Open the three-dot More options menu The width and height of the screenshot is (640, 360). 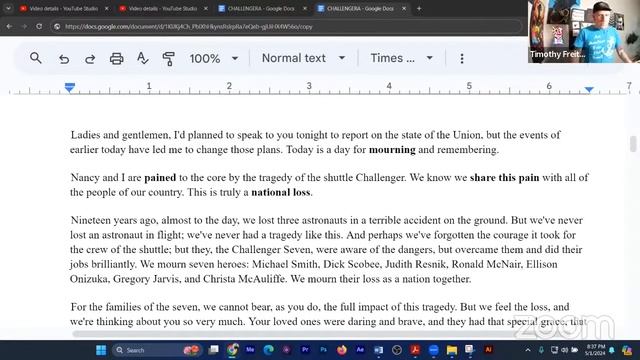pyautogui.click(x=462, y=58)
